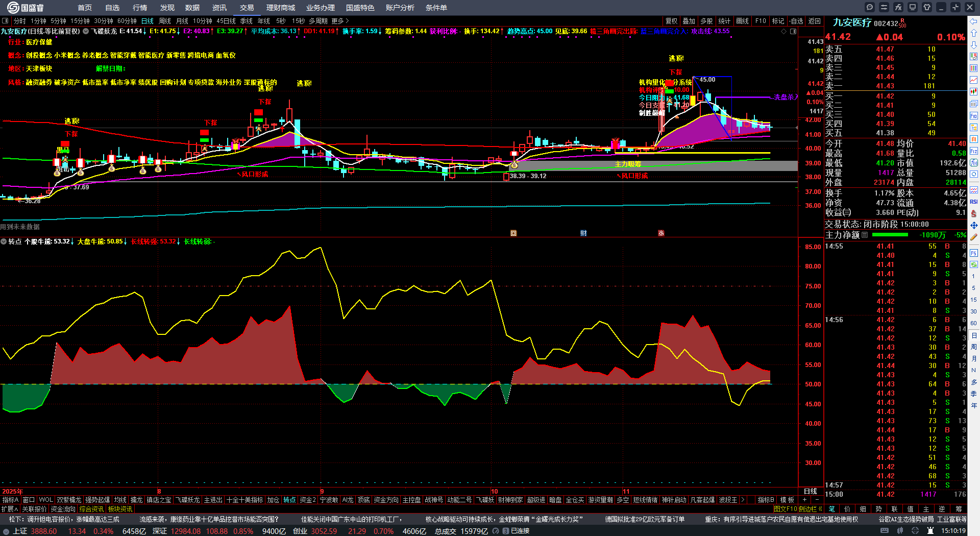Click the 涨 marker on chart axis
Screen dimensions: 980x536
click(661, 233)
